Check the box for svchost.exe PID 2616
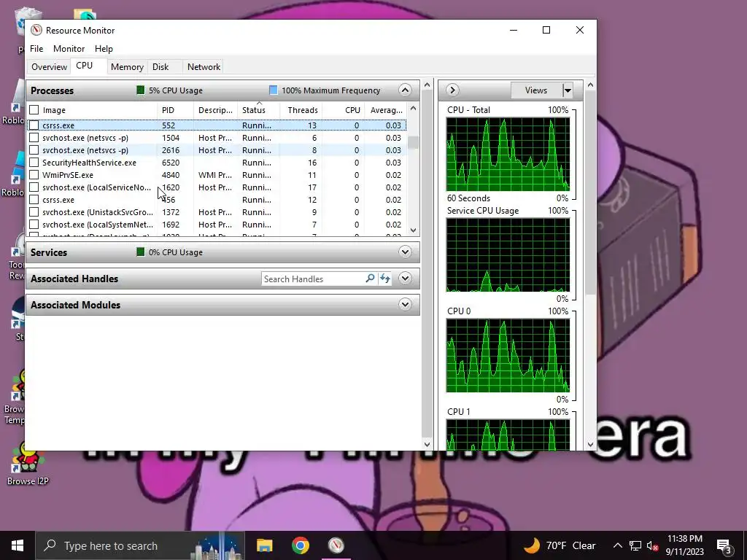747x560 pixels. click(34, 150)
